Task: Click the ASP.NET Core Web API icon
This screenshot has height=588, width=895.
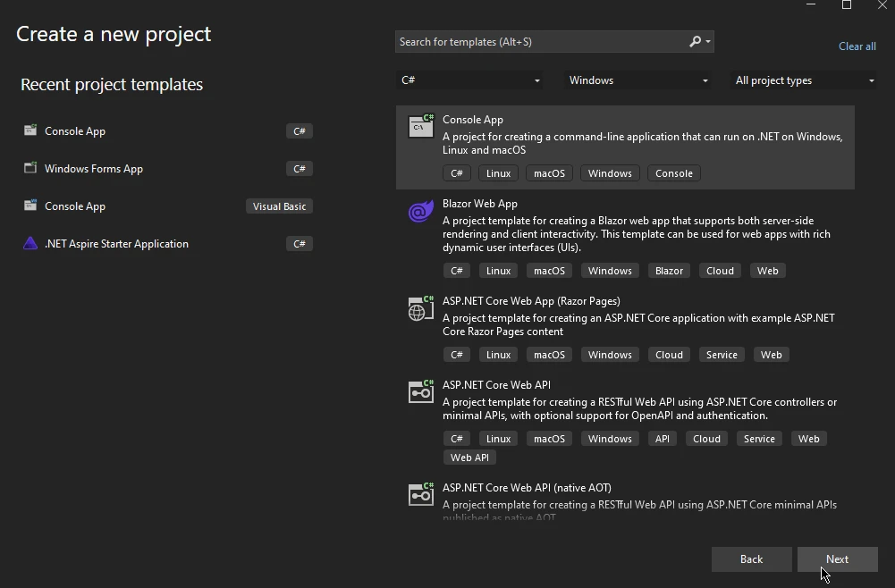Action: [420, 392]
